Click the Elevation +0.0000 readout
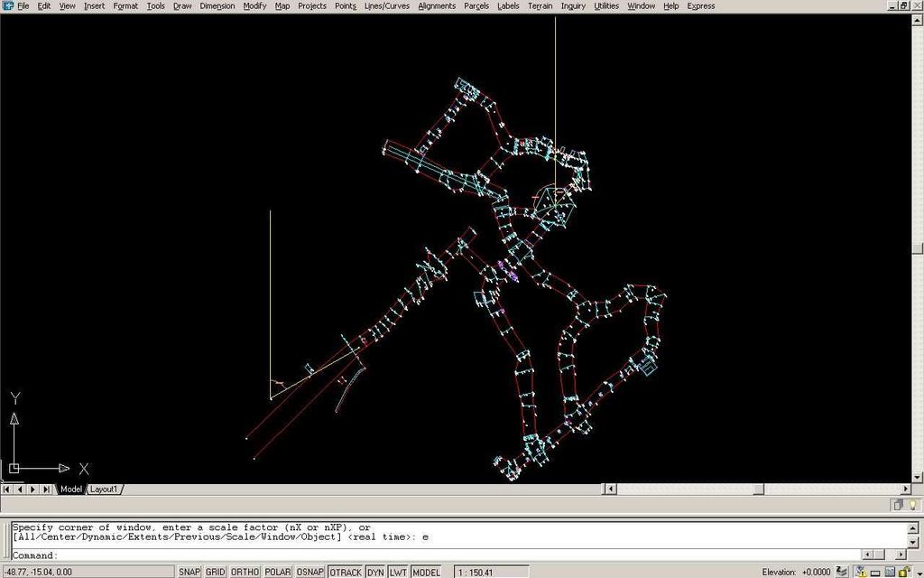924x578 pixels. 796,572
